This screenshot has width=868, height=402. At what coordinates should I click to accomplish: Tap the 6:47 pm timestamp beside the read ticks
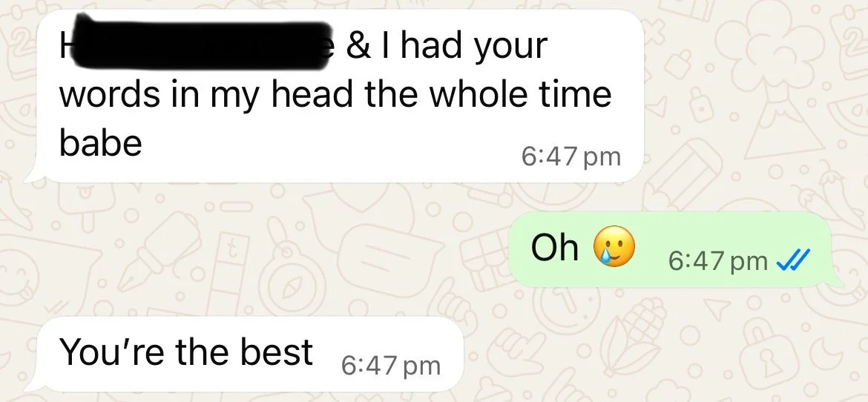tap(717, 260)
